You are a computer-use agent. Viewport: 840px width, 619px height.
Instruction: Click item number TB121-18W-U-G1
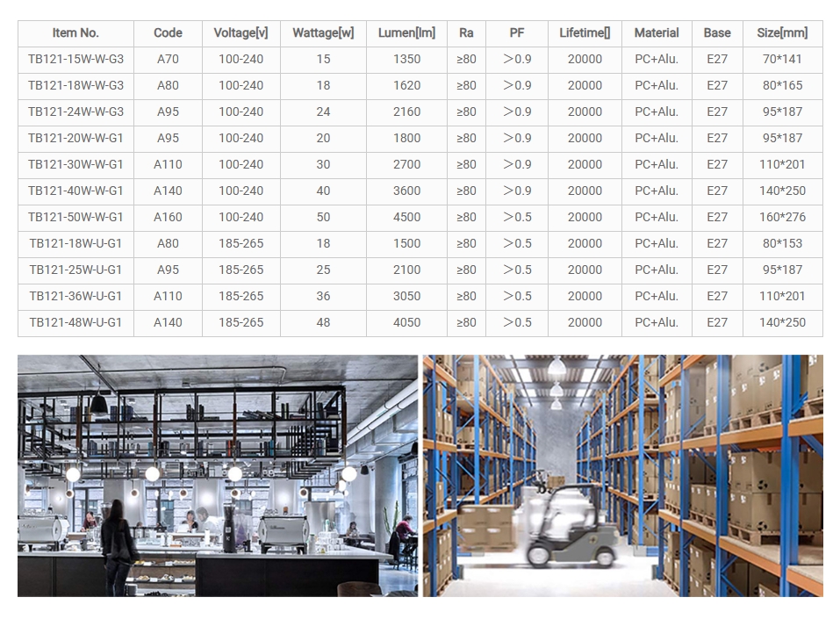click(x=75, y=243)
